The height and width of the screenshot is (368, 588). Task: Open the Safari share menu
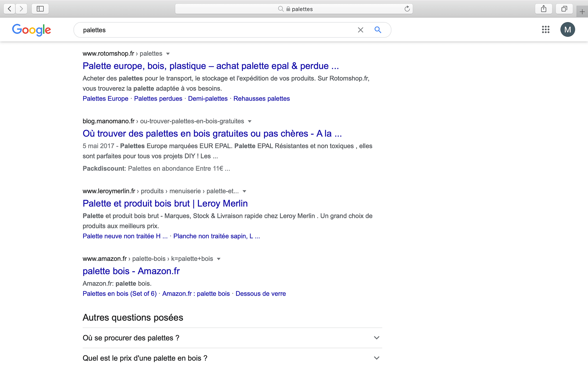pos(544,9)
